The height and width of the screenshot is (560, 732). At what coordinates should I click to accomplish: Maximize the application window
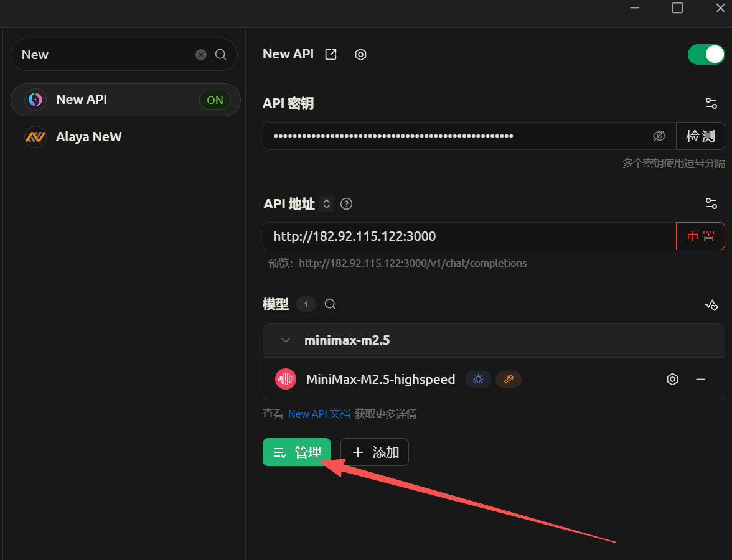point(677,8)
